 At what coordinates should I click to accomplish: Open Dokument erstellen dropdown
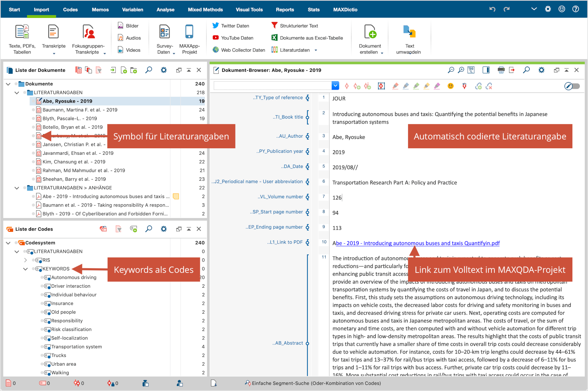click(x=382, y=53)
